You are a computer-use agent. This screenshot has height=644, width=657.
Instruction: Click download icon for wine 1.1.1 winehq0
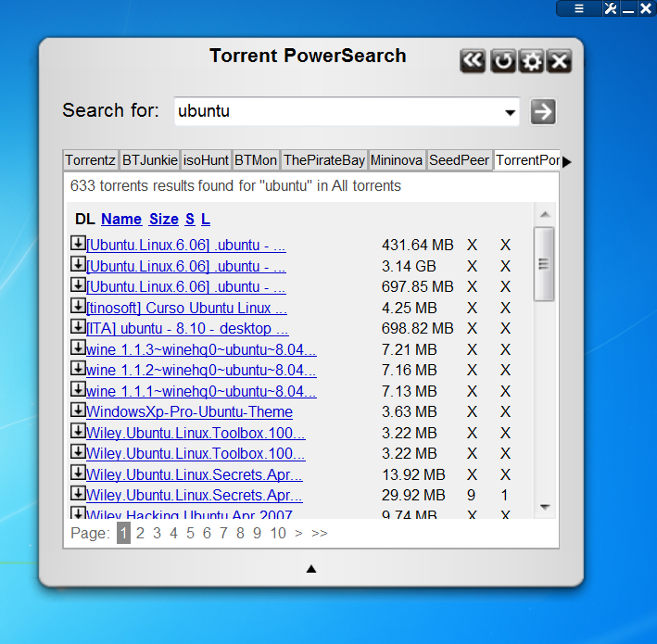point(78,389)
